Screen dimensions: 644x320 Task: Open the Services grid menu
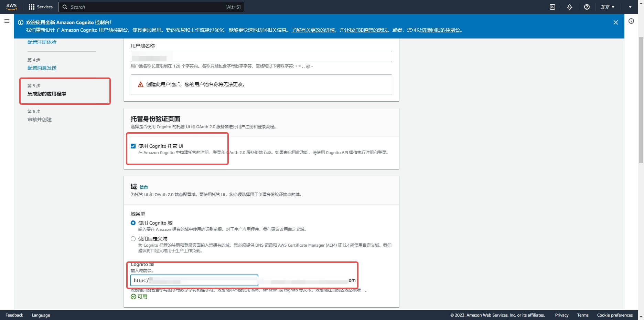41,7
